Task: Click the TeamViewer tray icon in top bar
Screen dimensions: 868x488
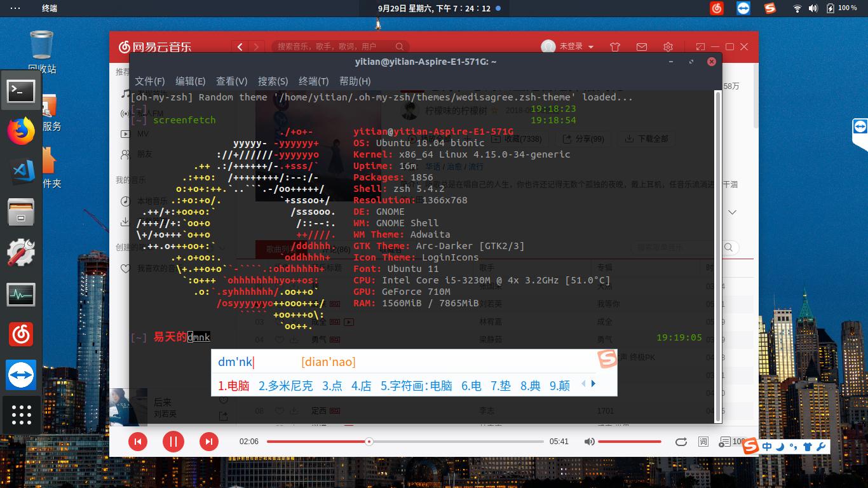Action: coord(743,8)
